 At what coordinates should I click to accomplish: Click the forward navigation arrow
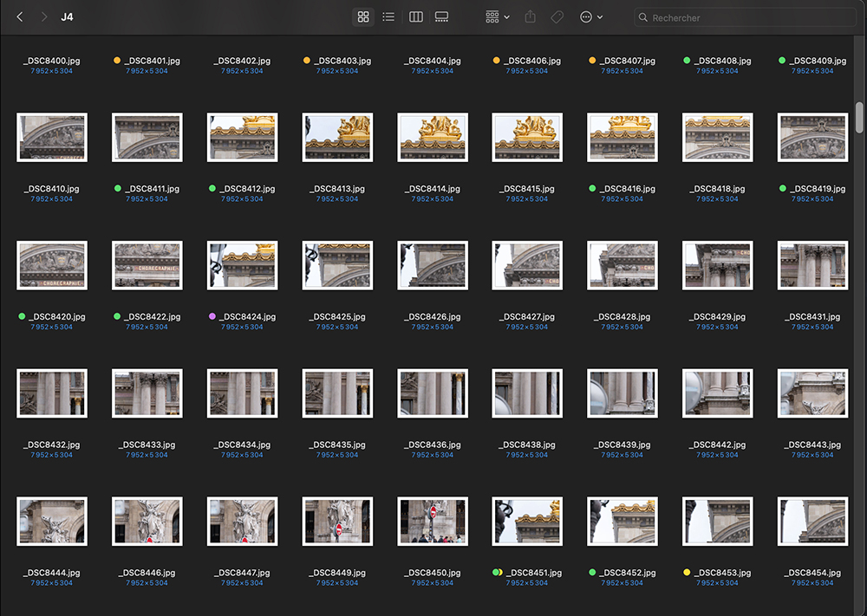tap(44, 17)
